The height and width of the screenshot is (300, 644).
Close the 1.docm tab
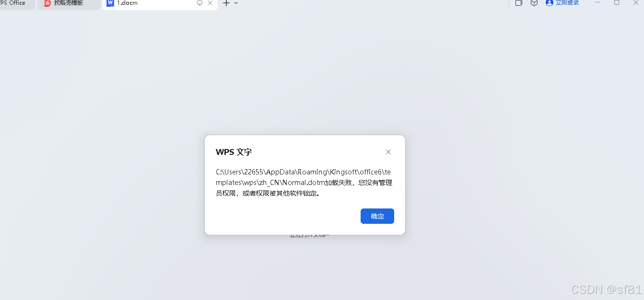(x=210, y=3)
